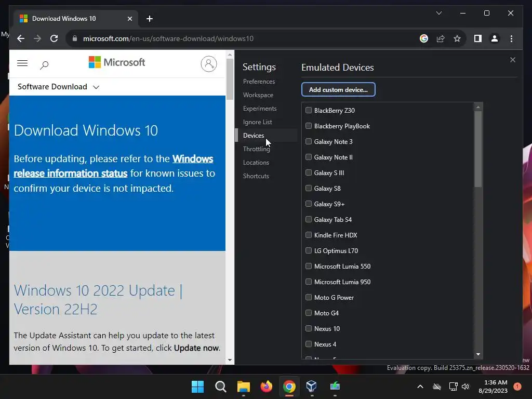Viewport: 532px width, 399px height.
Task: Check the Galaxy Note II checkbox
Action: [x=309, y=157]
